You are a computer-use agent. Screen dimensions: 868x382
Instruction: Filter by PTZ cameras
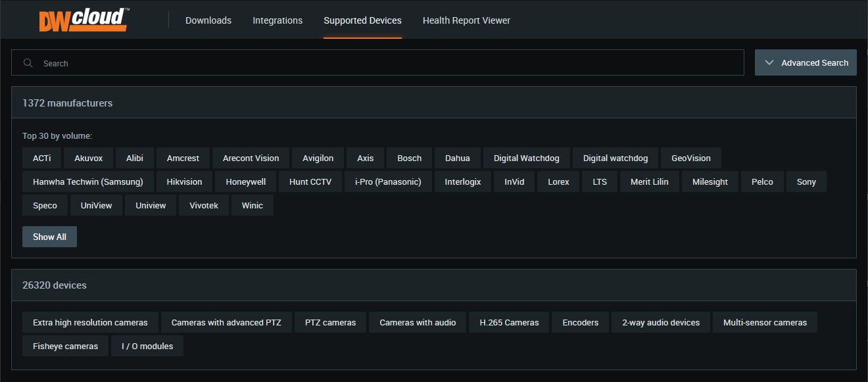click(x=331, y=322)
